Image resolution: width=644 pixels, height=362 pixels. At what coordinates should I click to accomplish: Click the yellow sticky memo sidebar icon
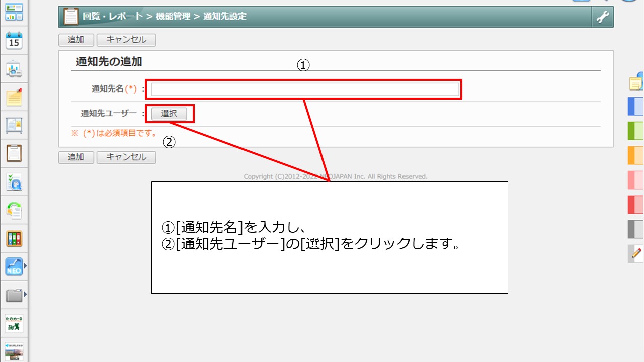14,97
